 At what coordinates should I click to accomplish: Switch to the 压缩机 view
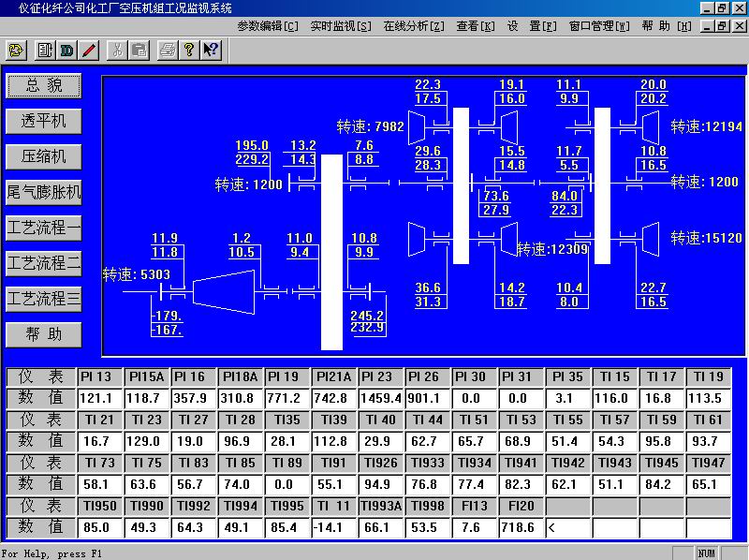click(43, 156)
